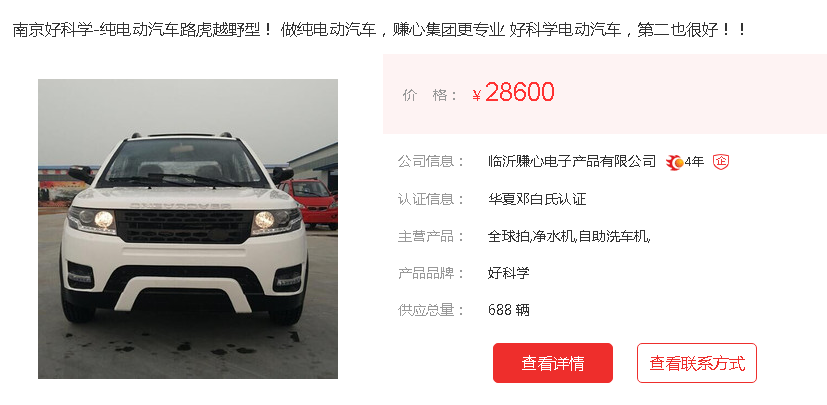
Task: Click the 688 辆 supply quantity
Action: coord(508,310)
